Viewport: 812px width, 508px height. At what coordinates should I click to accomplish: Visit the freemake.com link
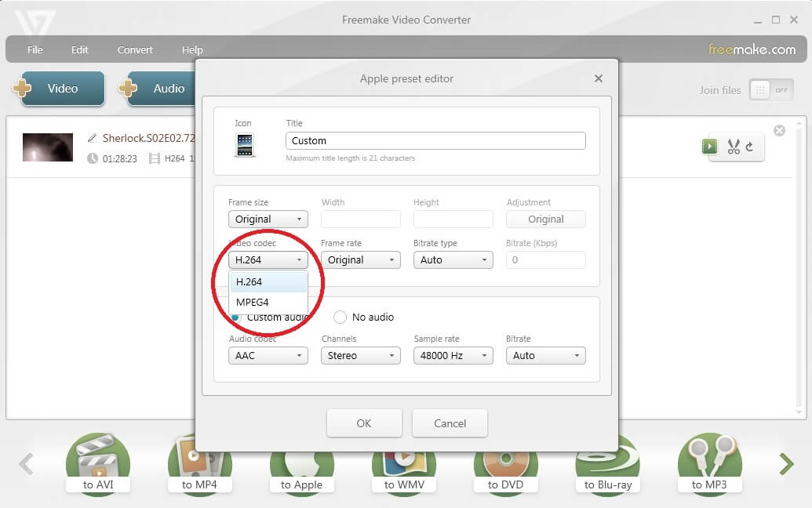point(752,49)
